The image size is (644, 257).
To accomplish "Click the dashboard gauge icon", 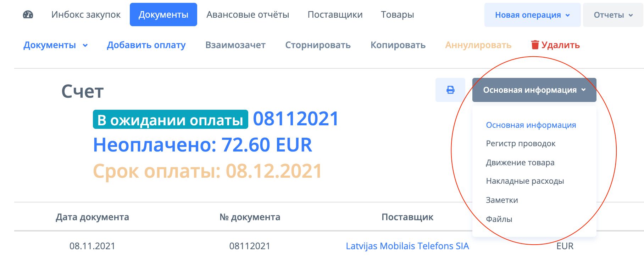I will 28,15.
